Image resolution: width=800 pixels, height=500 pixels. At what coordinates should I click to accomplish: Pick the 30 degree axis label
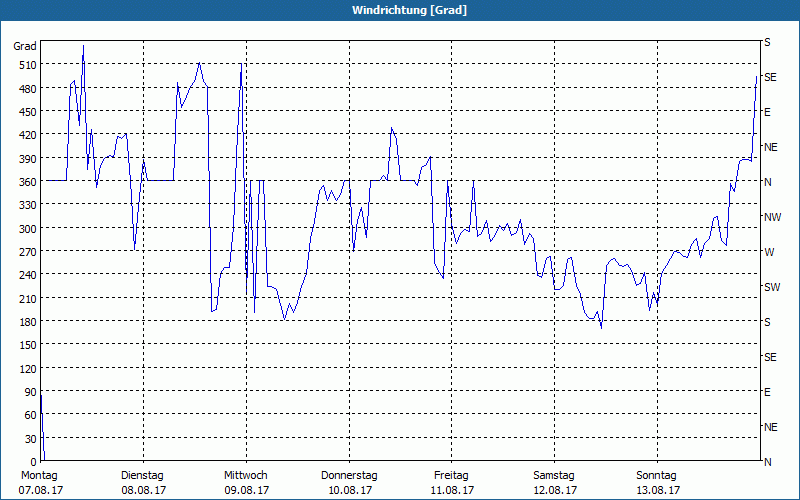[31, 439]
